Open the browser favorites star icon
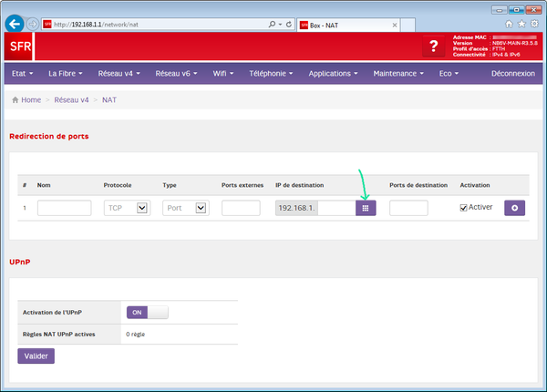Viewport: 547px width, 392px height. point(521,24)
